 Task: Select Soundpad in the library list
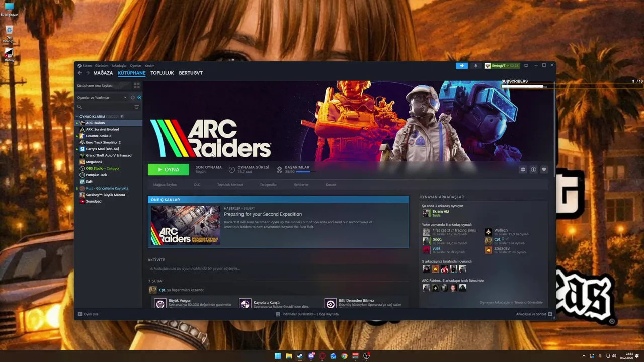(94, 201)
